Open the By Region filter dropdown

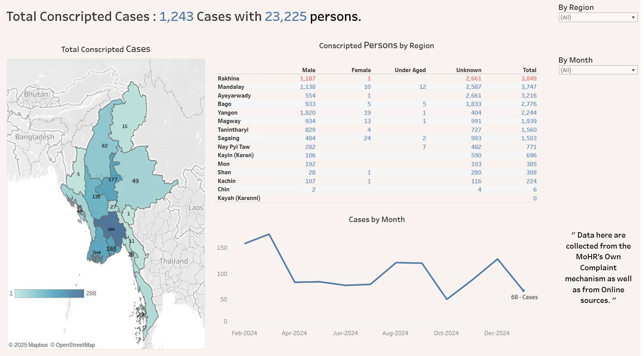tap(598, 17)
